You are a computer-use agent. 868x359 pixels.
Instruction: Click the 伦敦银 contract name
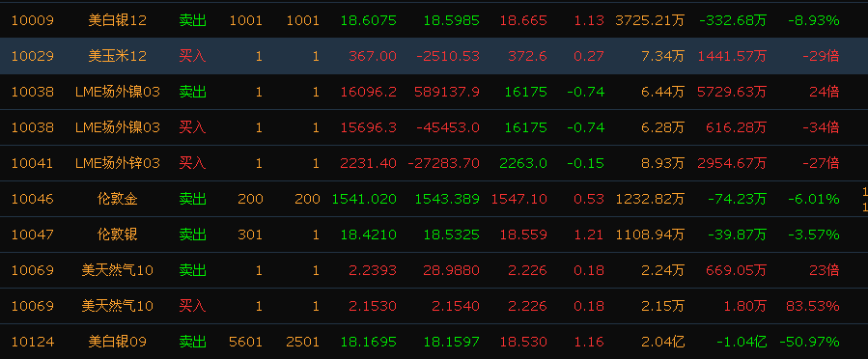coord(118,235)
